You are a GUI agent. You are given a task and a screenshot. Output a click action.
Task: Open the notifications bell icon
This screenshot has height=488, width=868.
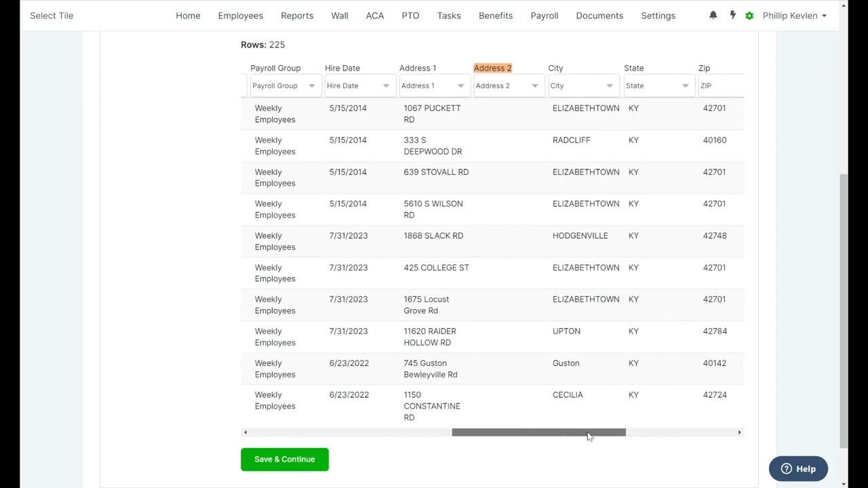713,15
